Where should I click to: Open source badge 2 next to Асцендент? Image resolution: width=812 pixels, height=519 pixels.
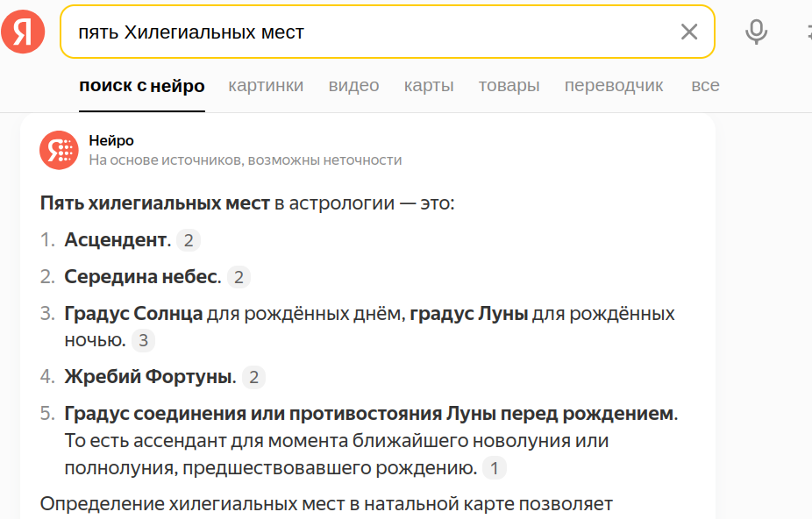point(189,240)
